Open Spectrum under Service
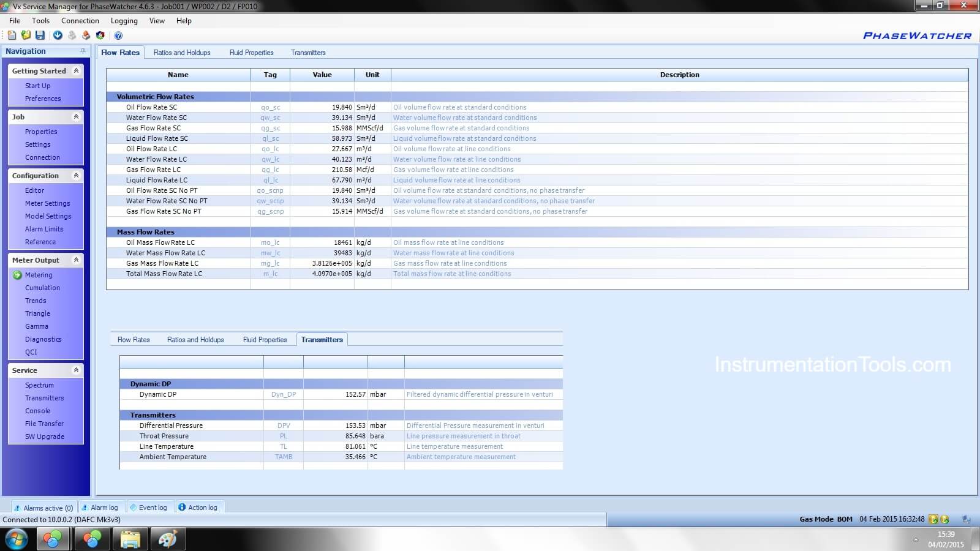Screen dimensions: 980x551 pos(40,385)
